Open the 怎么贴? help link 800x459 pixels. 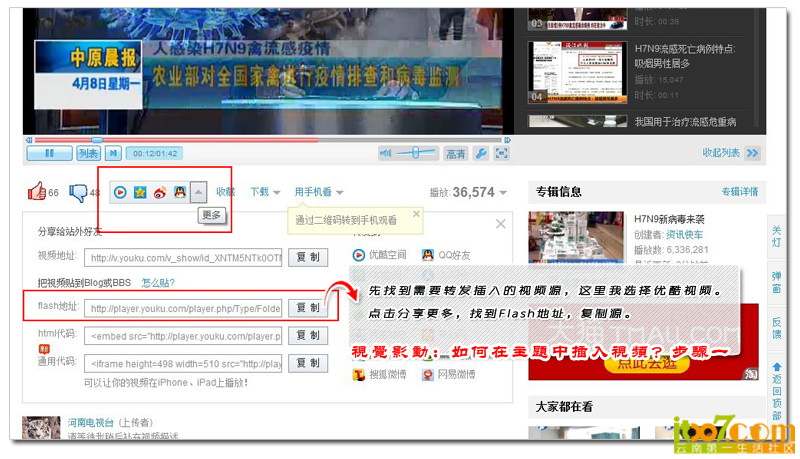click(158, 283)
